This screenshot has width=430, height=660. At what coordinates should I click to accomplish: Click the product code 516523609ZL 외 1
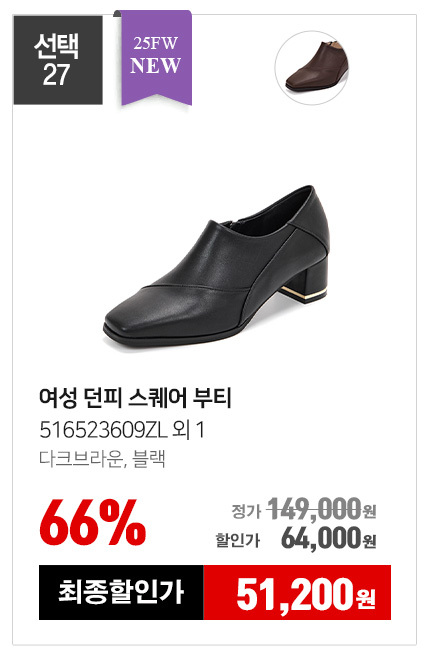[x=122, y=430]
